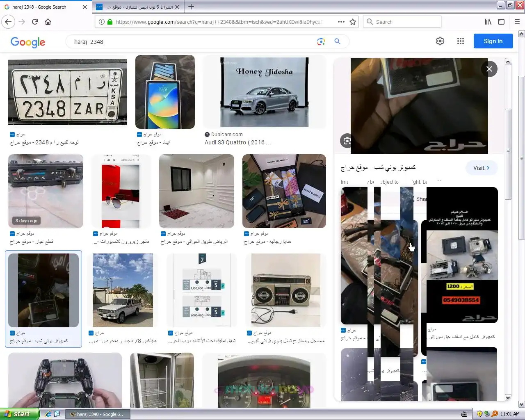Open a new browser tab
The width and height of the screenshot is (525, 420).
click(x=191, y=7)
